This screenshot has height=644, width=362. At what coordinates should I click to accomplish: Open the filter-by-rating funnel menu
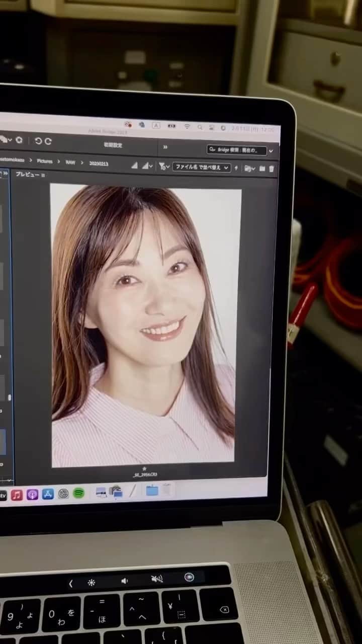pos(164,166)
